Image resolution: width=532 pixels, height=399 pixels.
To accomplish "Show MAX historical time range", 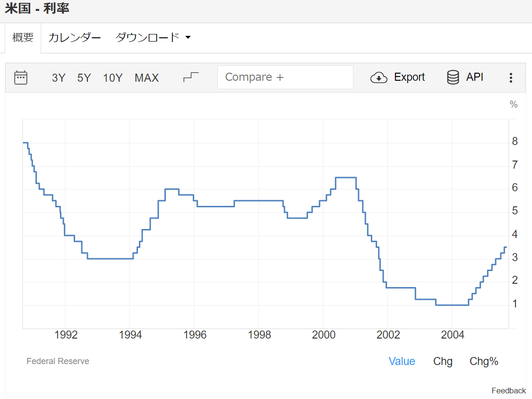I will click(x=146, y=78).
